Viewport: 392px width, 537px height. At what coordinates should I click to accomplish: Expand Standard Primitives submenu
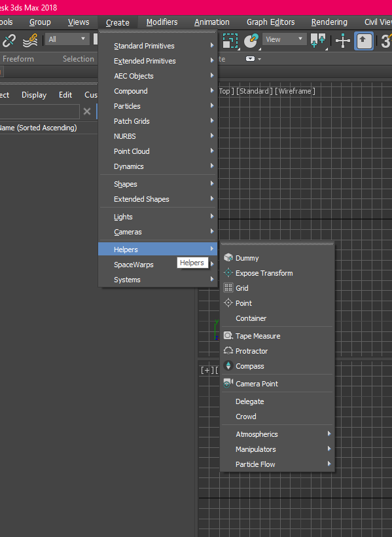[x=158, y=46]
